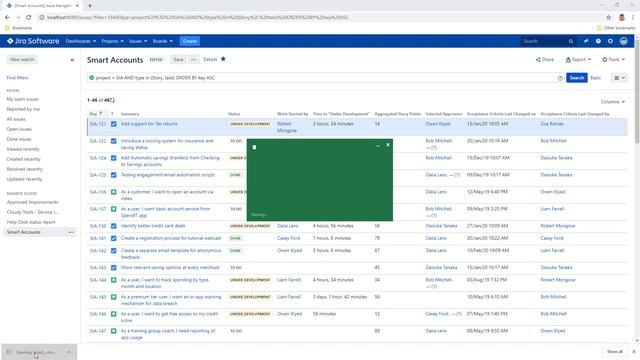
Task: Run the query with the Search button
Action: pos(577,78)
